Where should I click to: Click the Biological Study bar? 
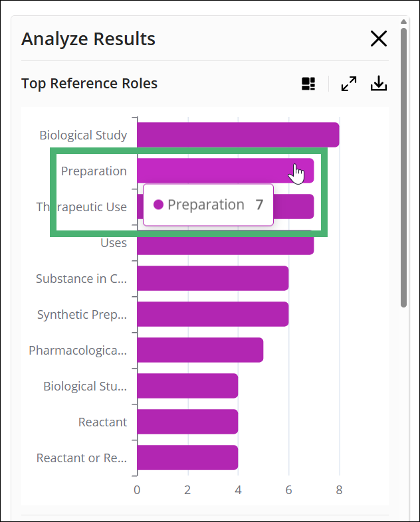pyautogui.click(x=238, y=135)
